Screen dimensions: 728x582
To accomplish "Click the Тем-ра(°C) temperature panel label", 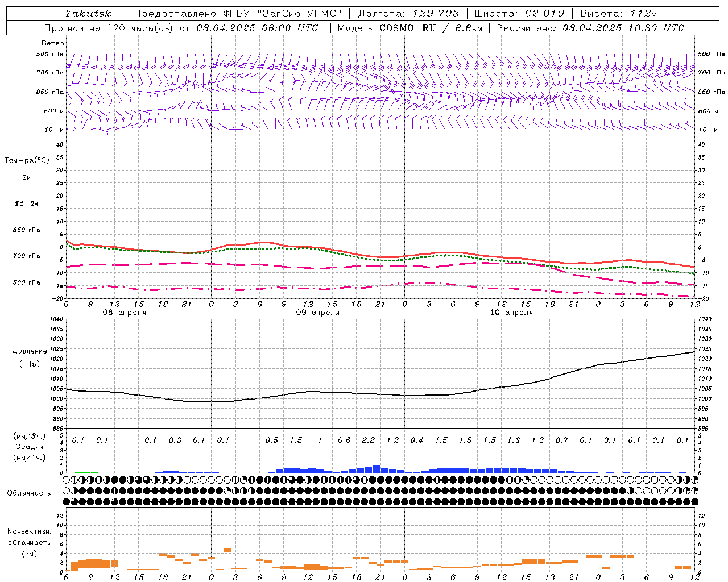I will [27, 161].
